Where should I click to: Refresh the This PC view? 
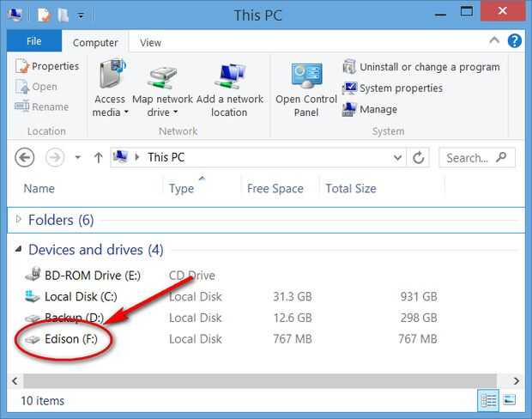419,158
